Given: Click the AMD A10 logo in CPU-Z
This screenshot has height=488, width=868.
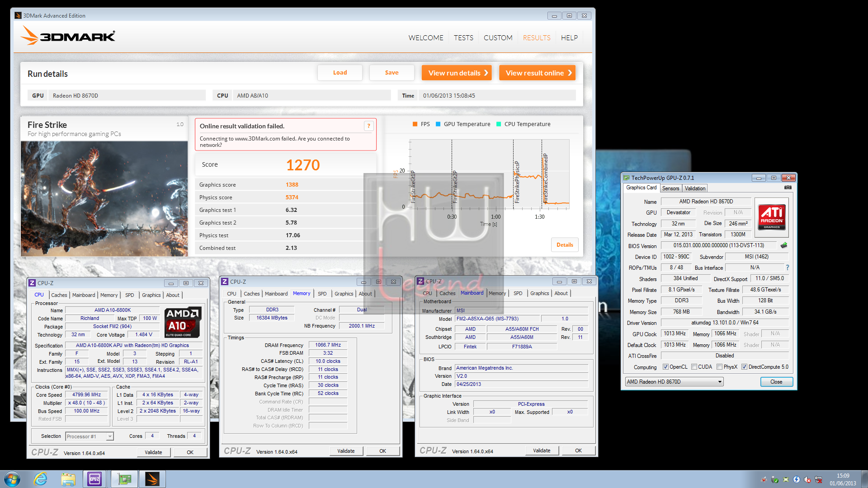Looking at the screenshot, I should point(183,322).
